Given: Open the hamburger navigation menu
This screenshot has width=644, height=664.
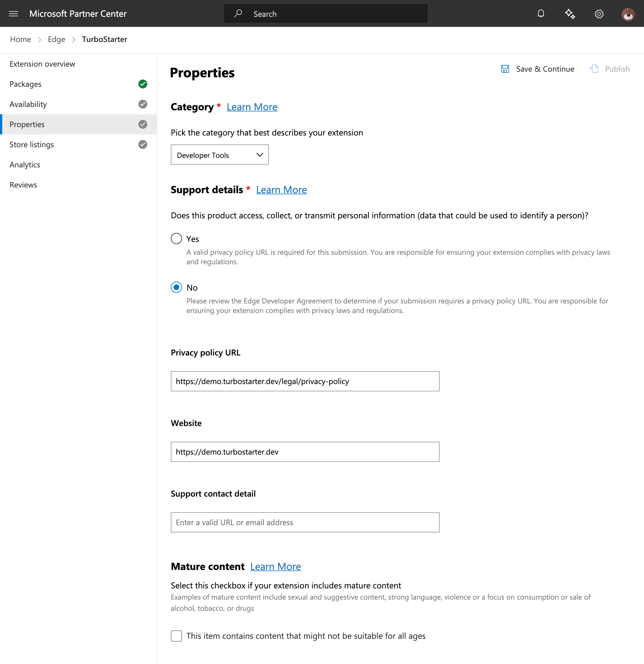Looking at the screenshot, I should click(x=13, y=13).
